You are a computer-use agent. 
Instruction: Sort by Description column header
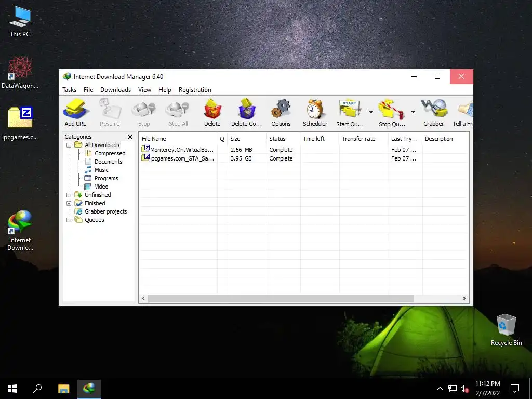pyautogui.click(x=445, y=139)
